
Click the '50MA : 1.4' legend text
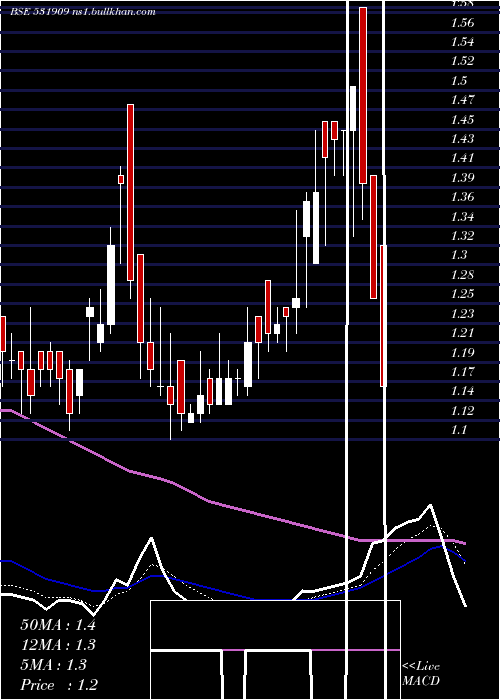click(x=58, y=625)
